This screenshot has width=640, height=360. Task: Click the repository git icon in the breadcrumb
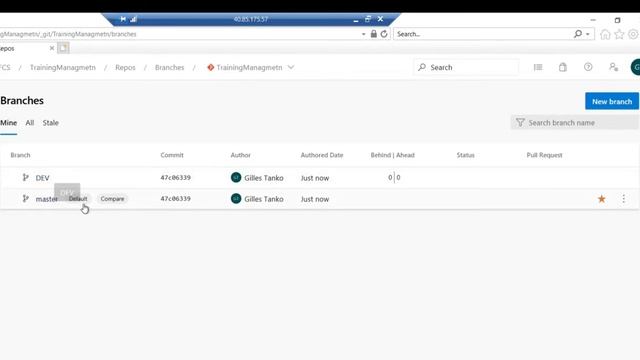[211, 67]
